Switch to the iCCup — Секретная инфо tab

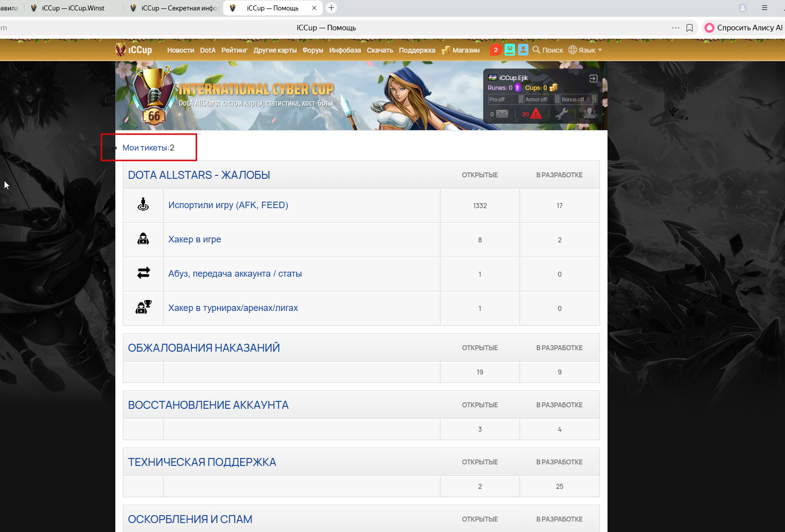[x=174, y=8]
